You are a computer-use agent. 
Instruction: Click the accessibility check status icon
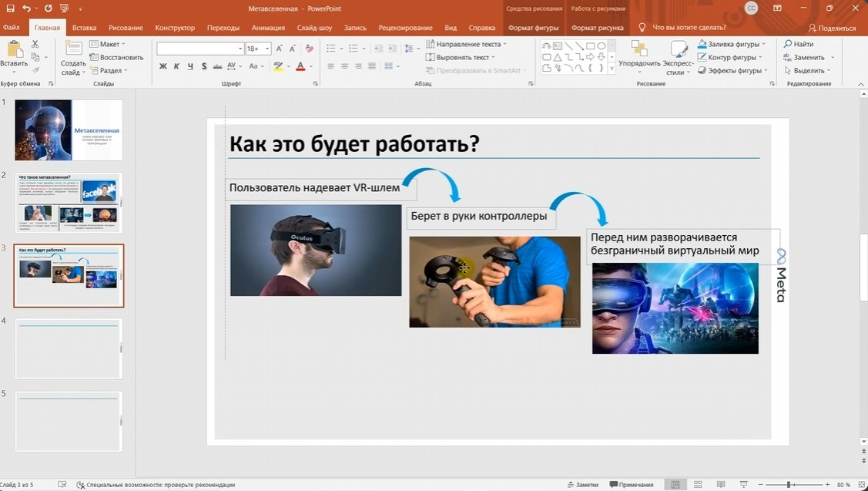[x=81, y=484]
